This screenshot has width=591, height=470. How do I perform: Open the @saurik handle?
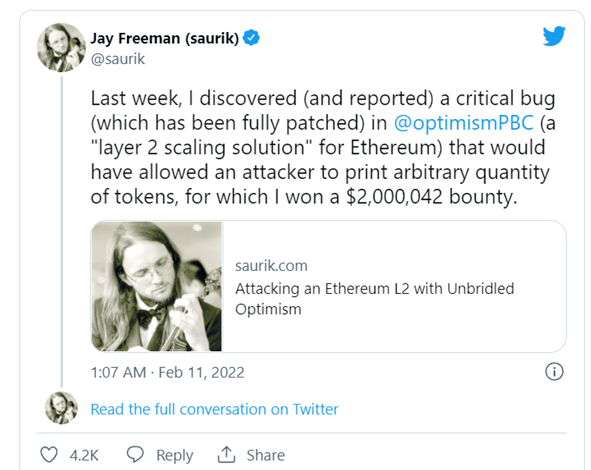click(118, 59)
